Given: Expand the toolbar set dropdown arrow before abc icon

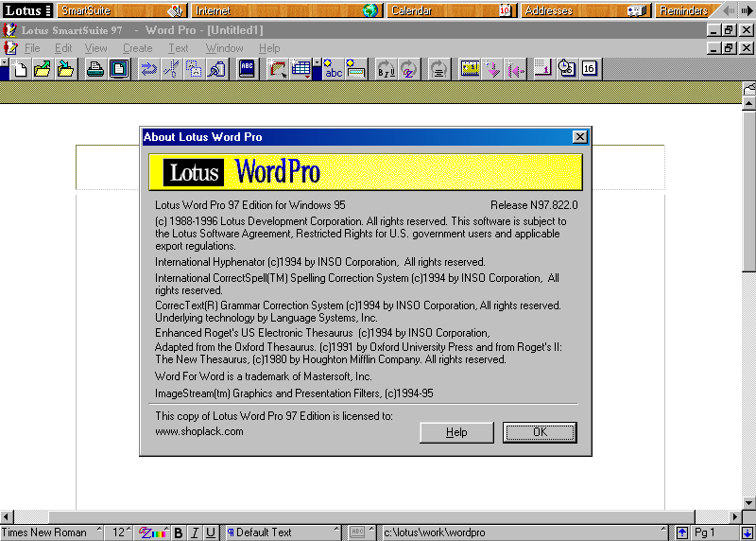Looking at the screenshot, I should coord(317,62).
